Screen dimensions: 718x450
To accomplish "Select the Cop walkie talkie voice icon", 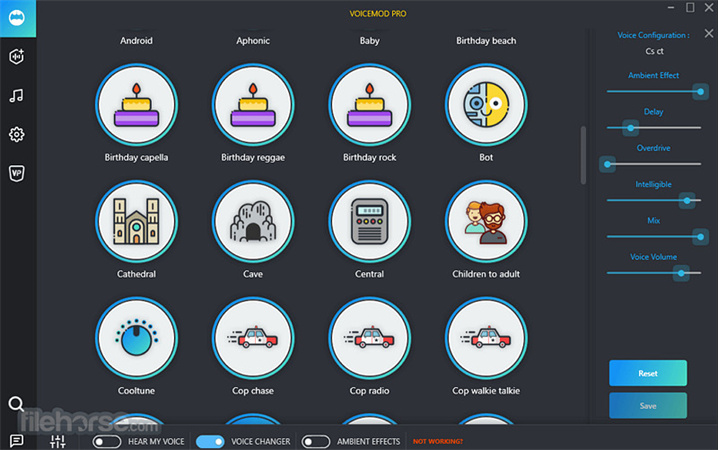I will coord(486,338).
